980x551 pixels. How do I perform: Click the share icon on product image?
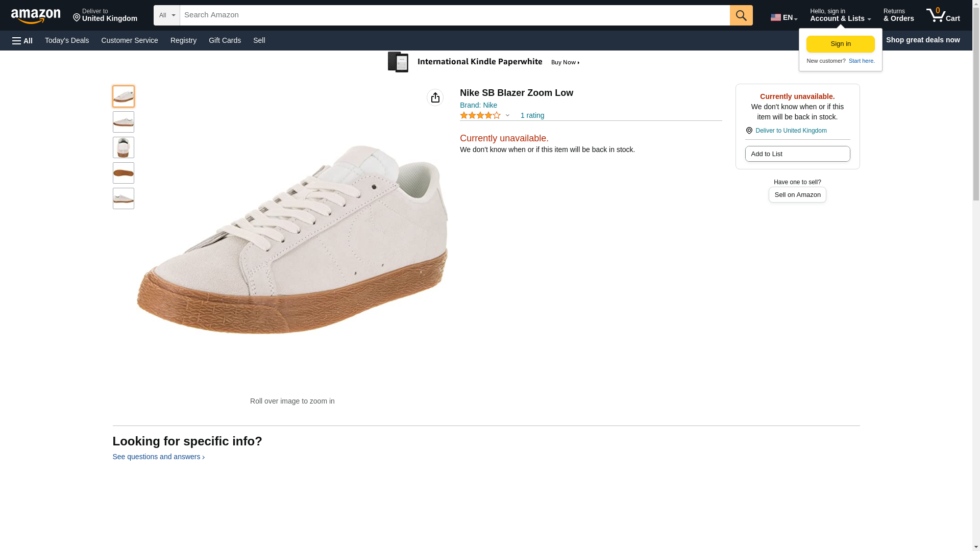pos(435,97)
